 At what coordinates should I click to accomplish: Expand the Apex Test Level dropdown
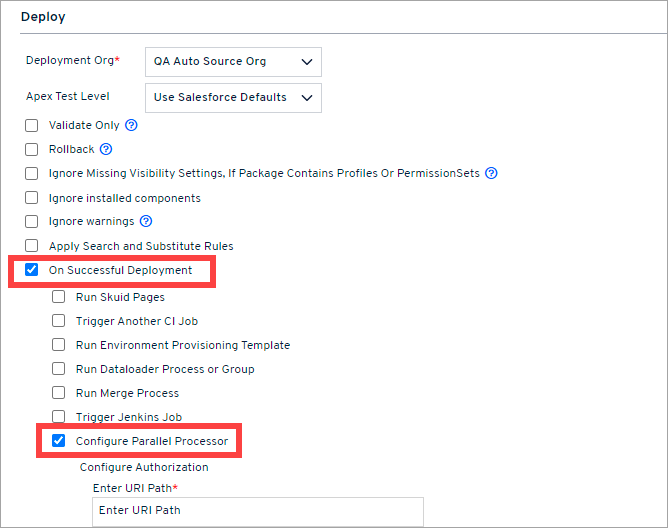[x=233, y=97]
